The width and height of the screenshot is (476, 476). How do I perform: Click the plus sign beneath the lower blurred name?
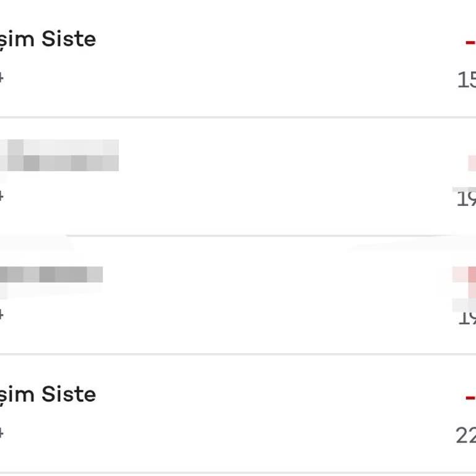point(2,315)
